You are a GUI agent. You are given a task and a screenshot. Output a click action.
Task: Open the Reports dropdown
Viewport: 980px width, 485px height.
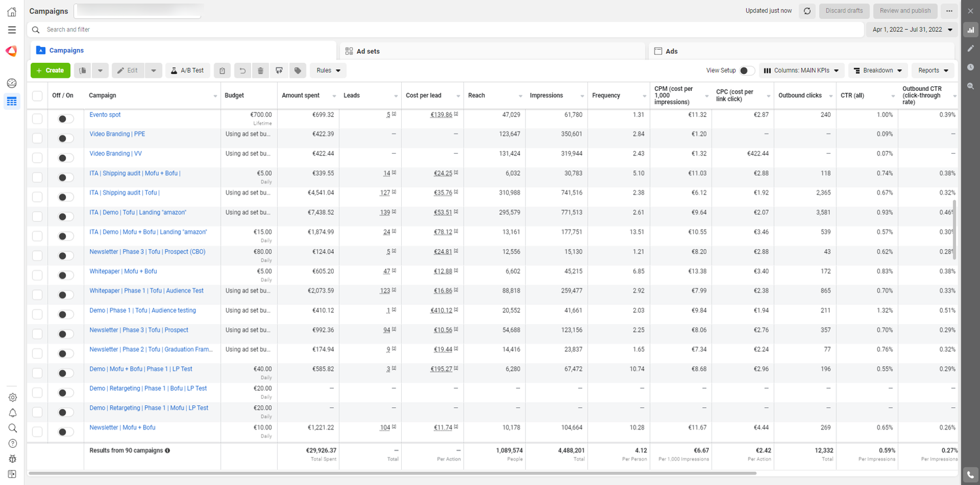pyautogui.click(x=932, y=71)
